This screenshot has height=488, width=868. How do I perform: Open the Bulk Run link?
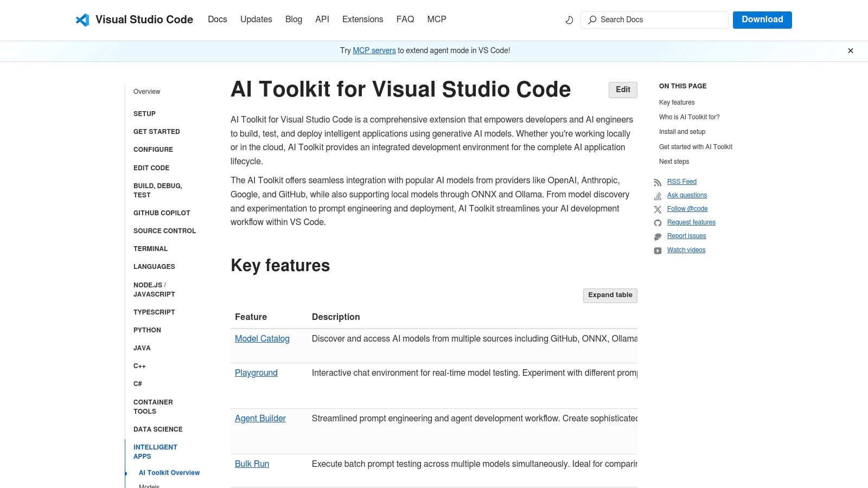pyautogui.click(x=252, y=464)
